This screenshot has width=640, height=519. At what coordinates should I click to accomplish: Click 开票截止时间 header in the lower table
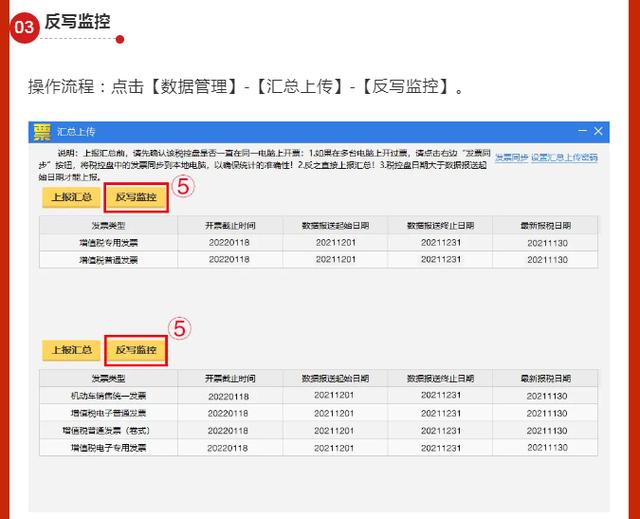(230, 379)
